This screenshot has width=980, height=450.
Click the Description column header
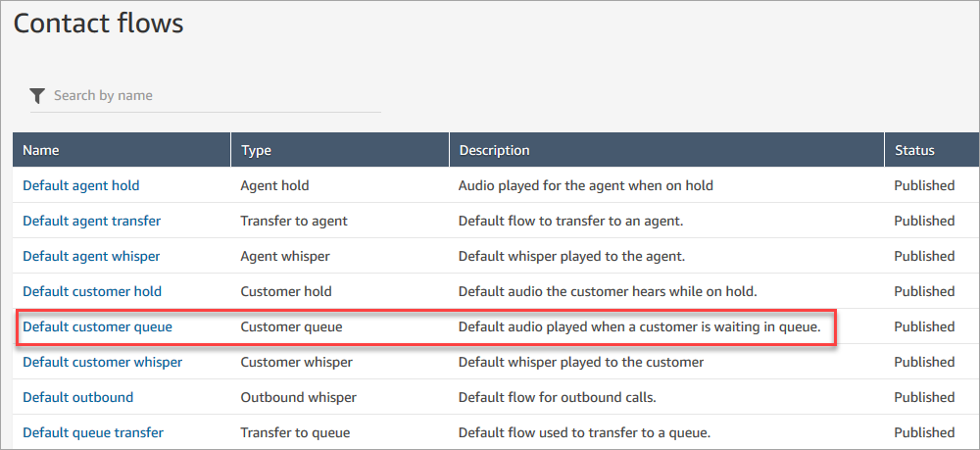(494, 150)
